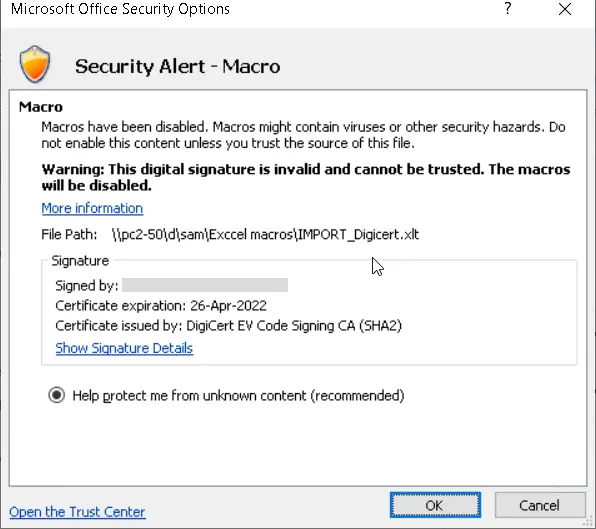Image resolution: width=596 pixels, height=529 pixels.
Task: Click the file path IMPORT_Digicert.xlt text
Action: (265, 234)
